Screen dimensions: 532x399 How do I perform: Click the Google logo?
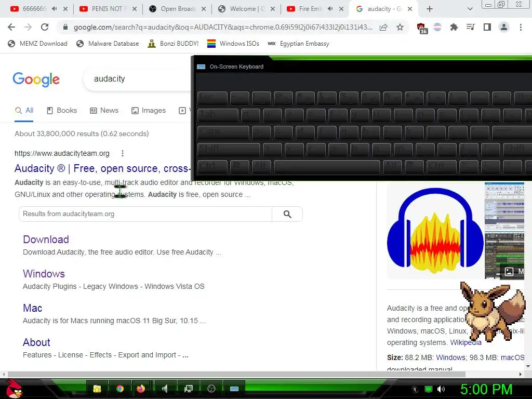coord(36,79)
